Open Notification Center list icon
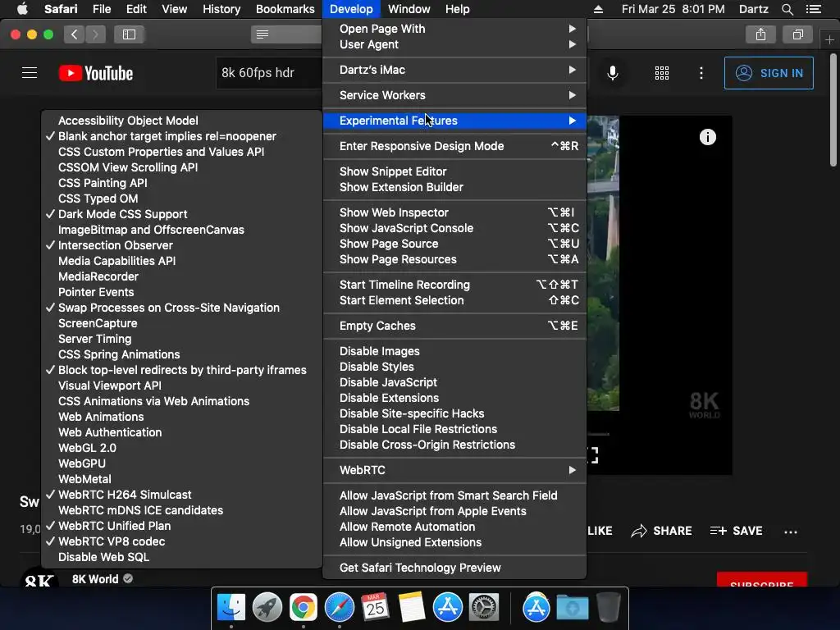 (814, 9)
